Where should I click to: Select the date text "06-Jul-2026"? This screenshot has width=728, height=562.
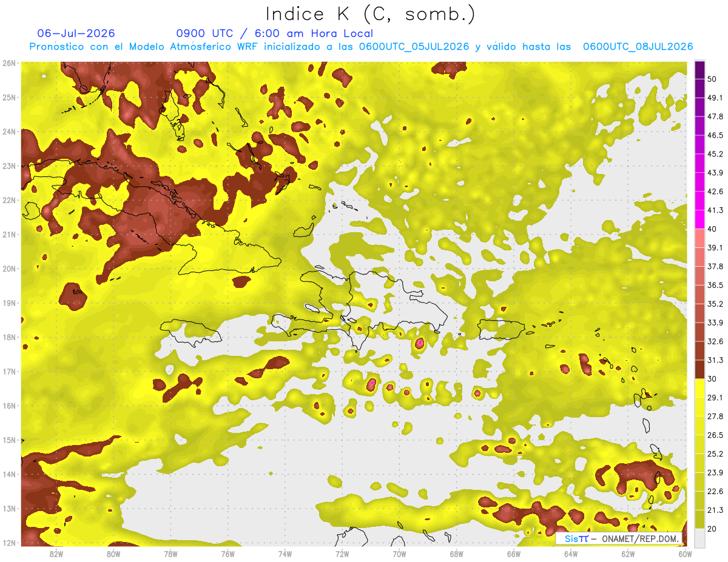click(x=76, y=33)
